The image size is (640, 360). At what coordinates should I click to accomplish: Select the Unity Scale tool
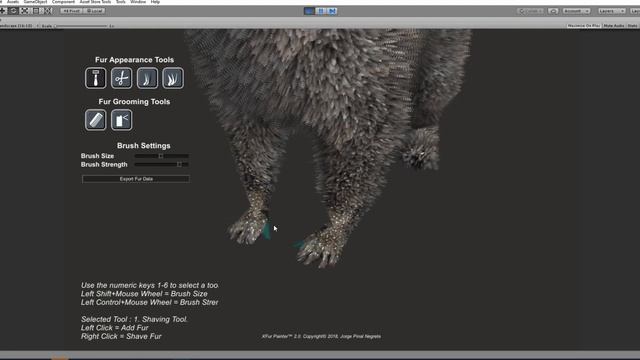[25, 11]
